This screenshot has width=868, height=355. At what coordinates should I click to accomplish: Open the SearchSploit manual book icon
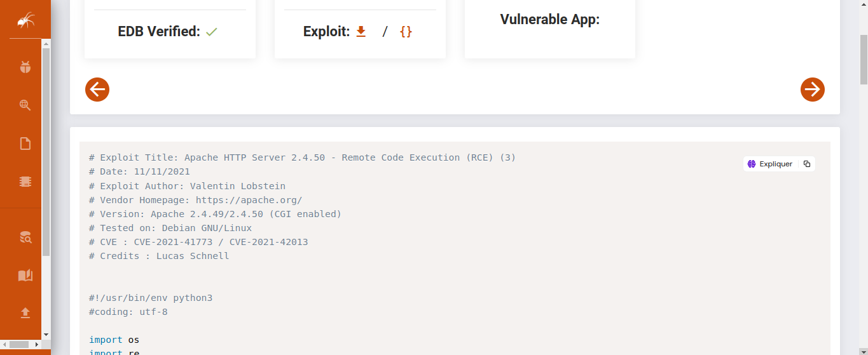pyautogui.click(x=25, y=275)
